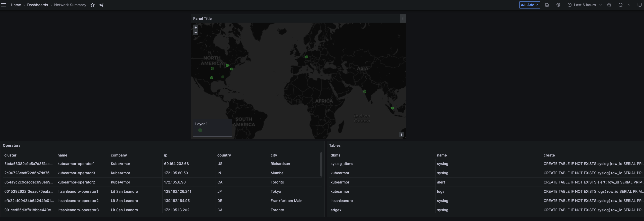Toggle TV kiosk view mode
Viewport: 644px width, 221px height.
[640, 5]
